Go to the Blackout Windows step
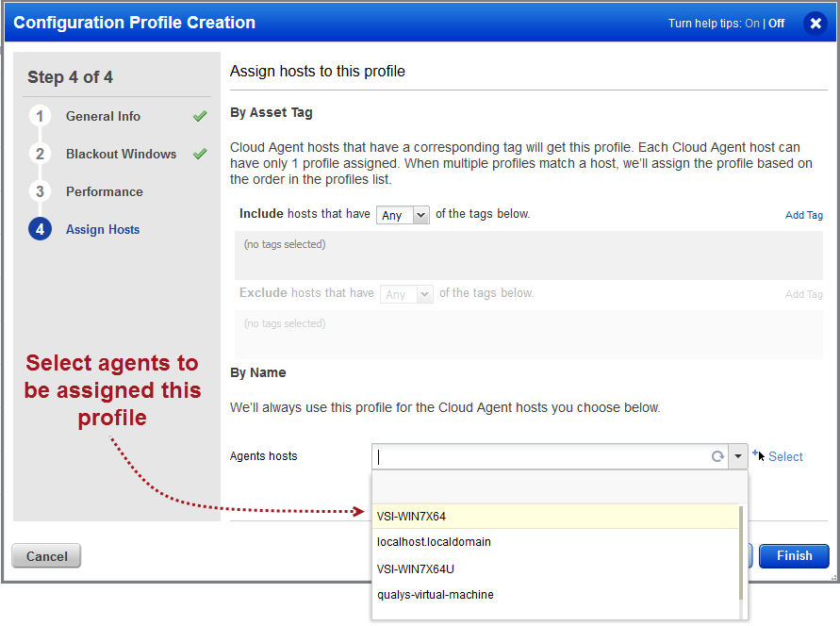Screen dimensions: 840x626 tap(122, 154)
